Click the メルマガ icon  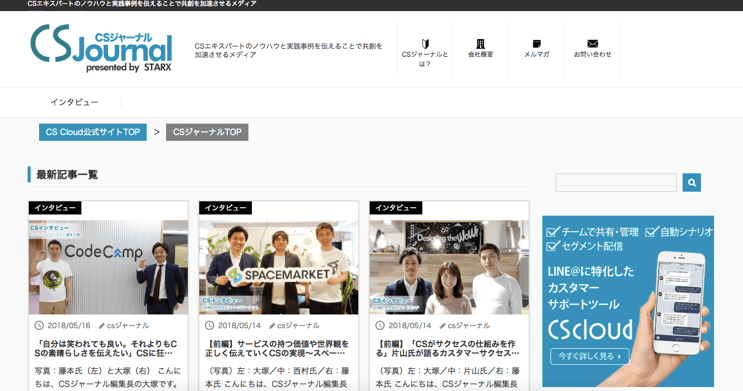pos(536,44)
